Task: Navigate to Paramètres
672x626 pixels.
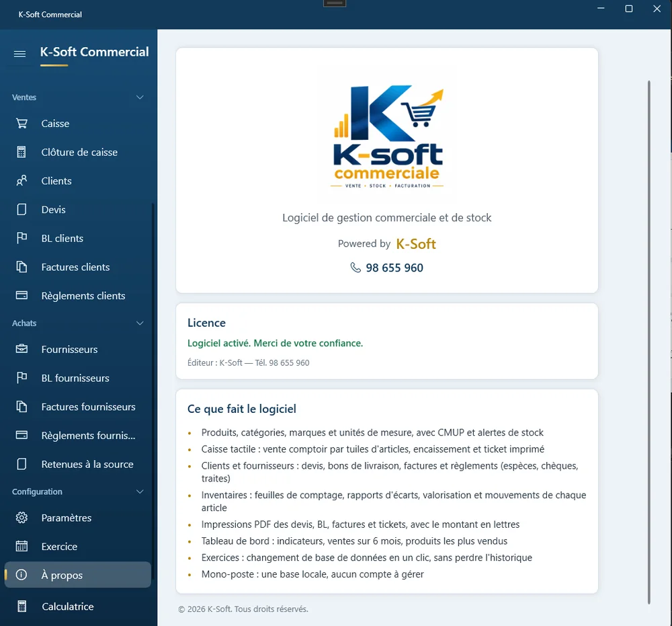Action: coord(77,518)
